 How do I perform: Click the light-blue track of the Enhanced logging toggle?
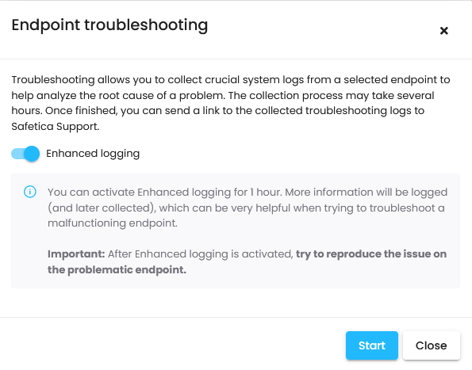pyautogui.click(x=18, y=154)
